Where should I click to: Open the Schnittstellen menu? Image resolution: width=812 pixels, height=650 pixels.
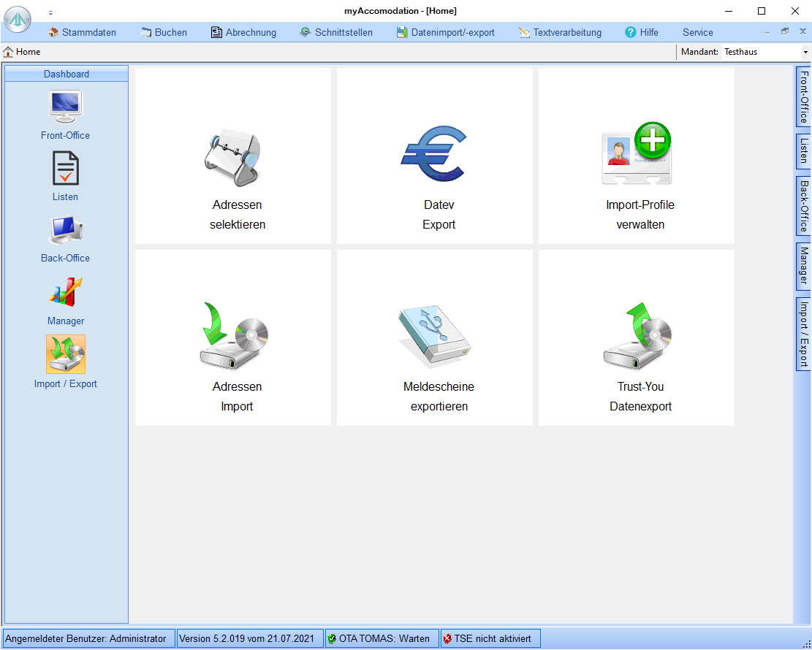[336, 32]
